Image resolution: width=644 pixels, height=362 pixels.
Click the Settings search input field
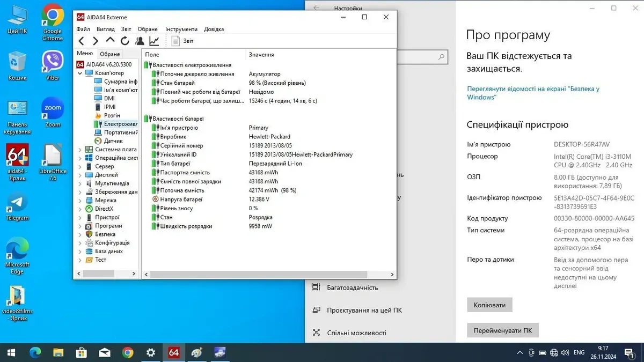coord(419,56)
